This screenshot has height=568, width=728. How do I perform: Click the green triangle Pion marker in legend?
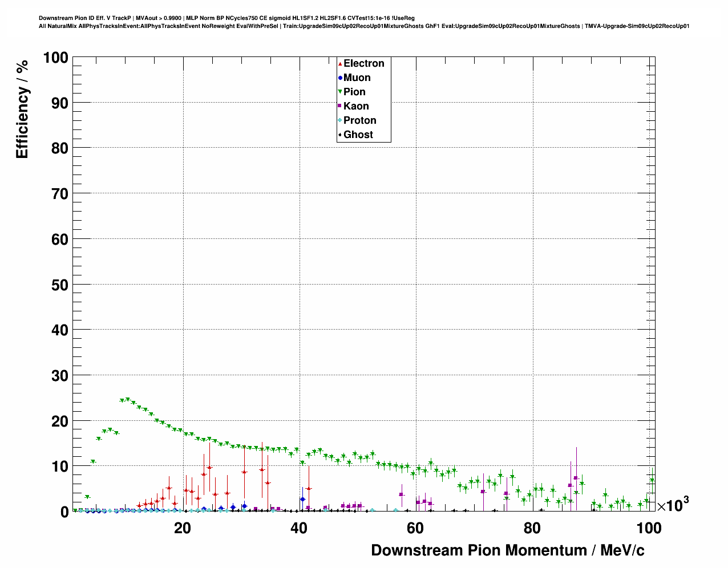point(340,92)
